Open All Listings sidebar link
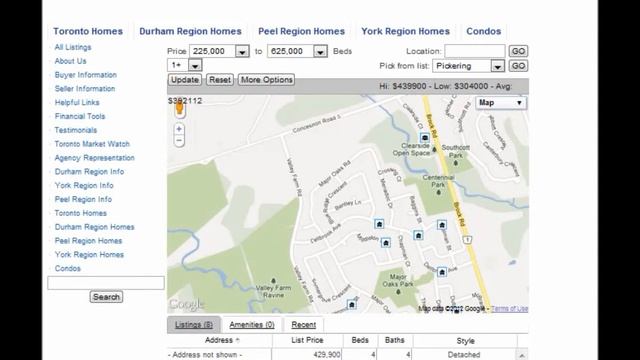The width and height of the screenshot is (640, 360). point(73,47)
